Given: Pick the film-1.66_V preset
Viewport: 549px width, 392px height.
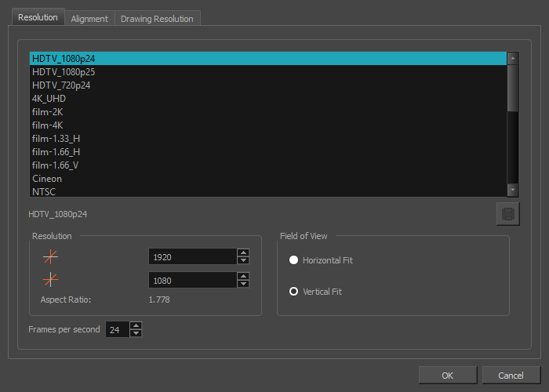Looking at the screenshot, I should 268,165.
